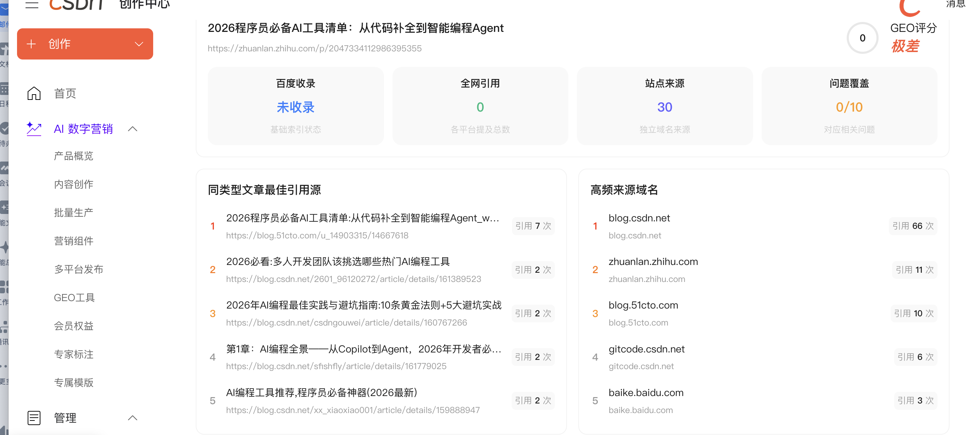
Task: Click the 站点来源 30 card
Action: click(664, 106)
